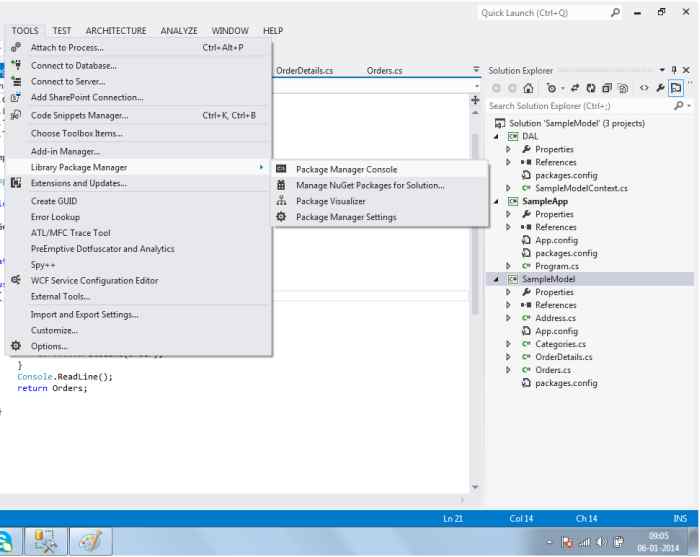Collapse the SampleApp project node

coord(496,201)
